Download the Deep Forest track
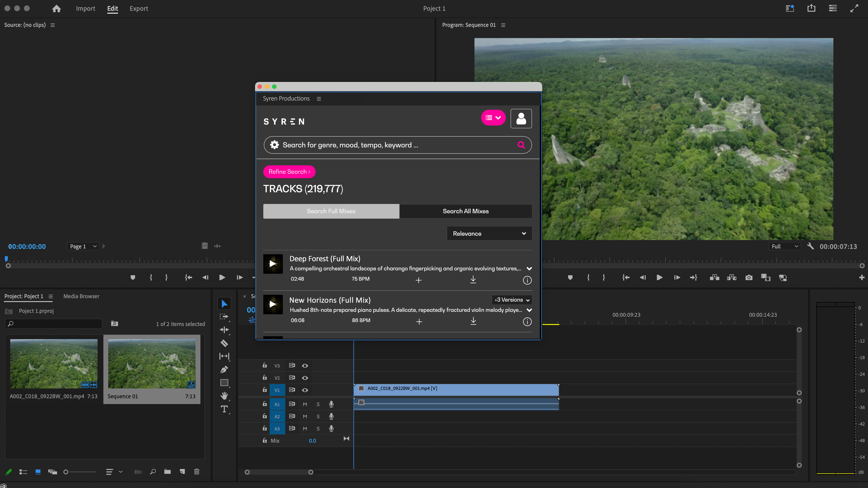This screenshot has height=488, width=868. [473, 280]
